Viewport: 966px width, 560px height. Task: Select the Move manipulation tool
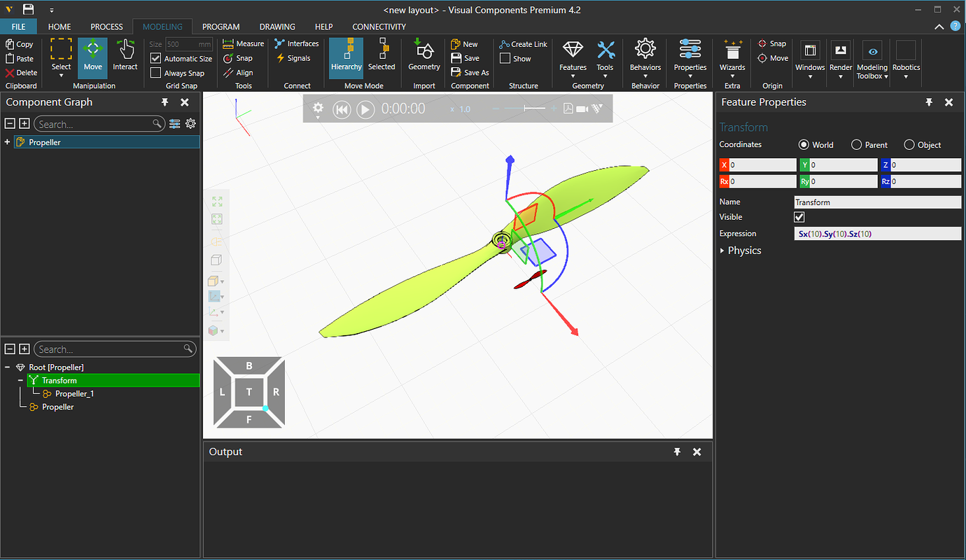pyautogui.click(x=92, y=56)
